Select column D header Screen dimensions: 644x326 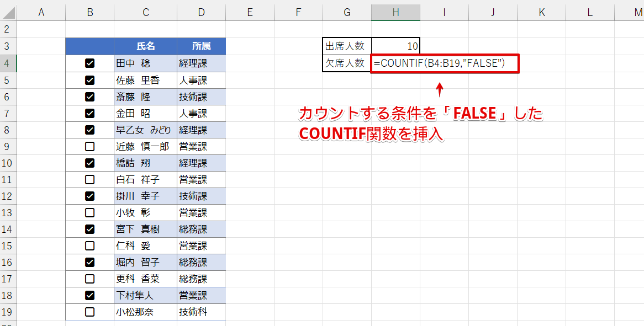point(201,13)
